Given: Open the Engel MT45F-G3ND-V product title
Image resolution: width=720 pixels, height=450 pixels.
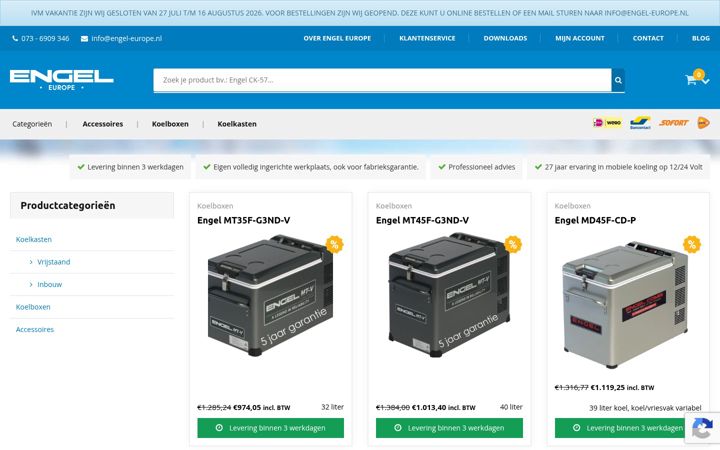Looking at the screenshot, I should pos(422,220).
